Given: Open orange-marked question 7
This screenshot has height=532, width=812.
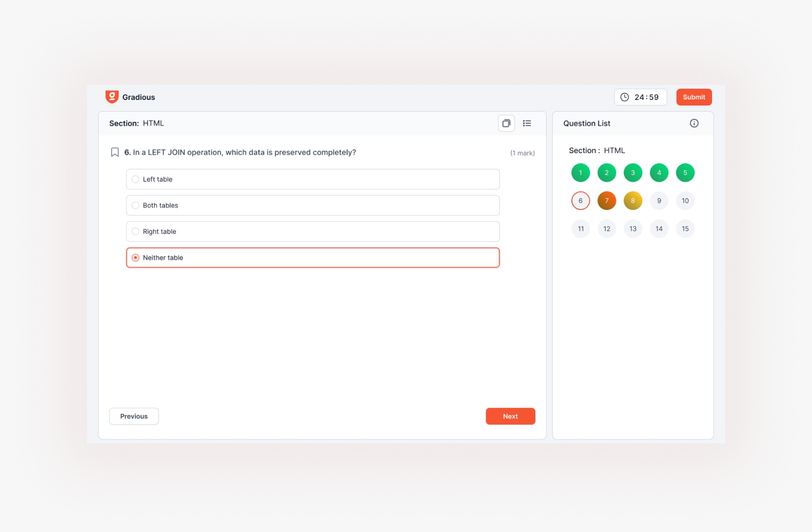Looking at the screenshot, I should pos(606,201).
